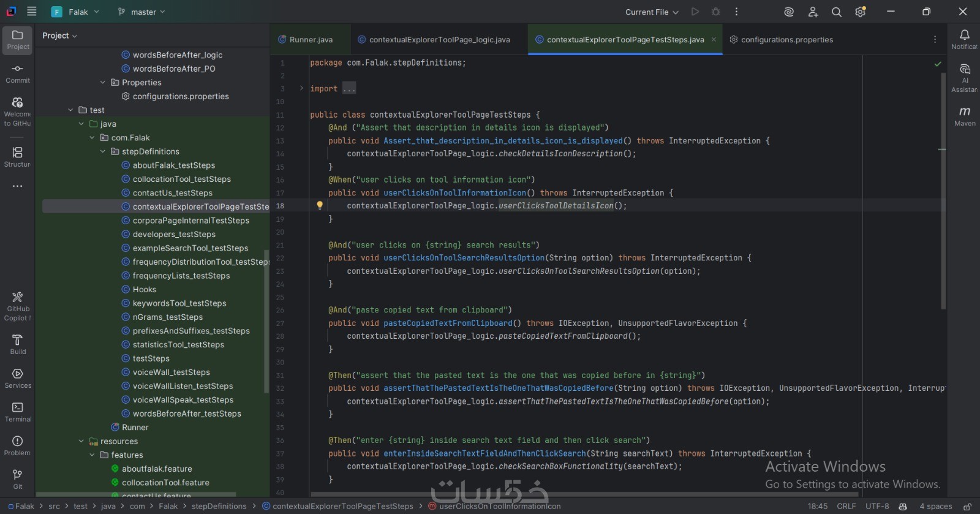The image size is (980, 514).
Task: Open the Terminal tool window
Action: point(18,412)
